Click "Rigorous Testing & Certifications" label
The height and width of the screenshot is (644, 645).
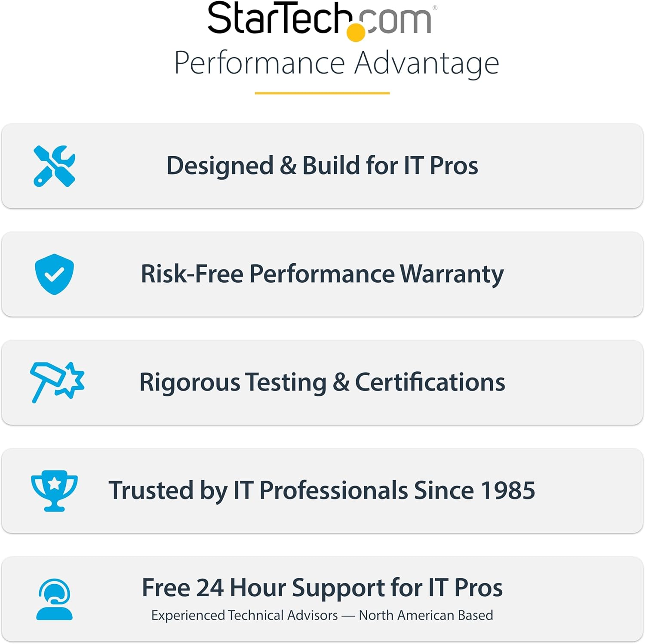coord(322,382)
